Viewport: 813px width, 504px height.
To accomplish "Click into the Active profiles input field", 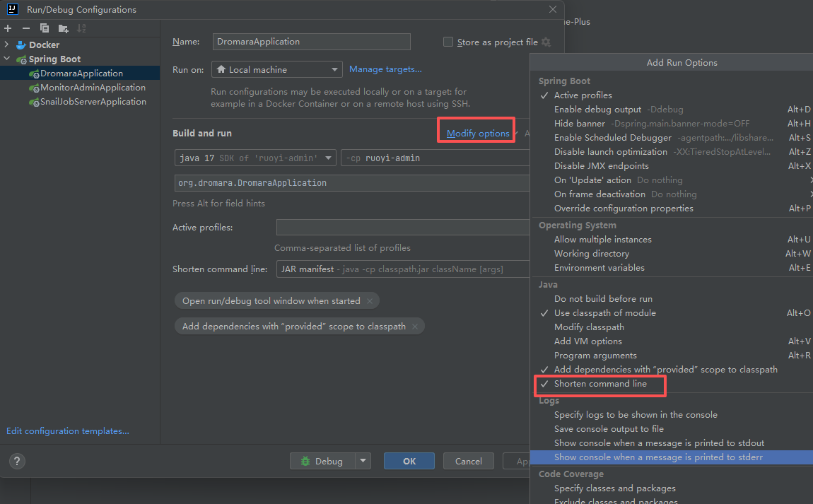I will pos(403,228).
